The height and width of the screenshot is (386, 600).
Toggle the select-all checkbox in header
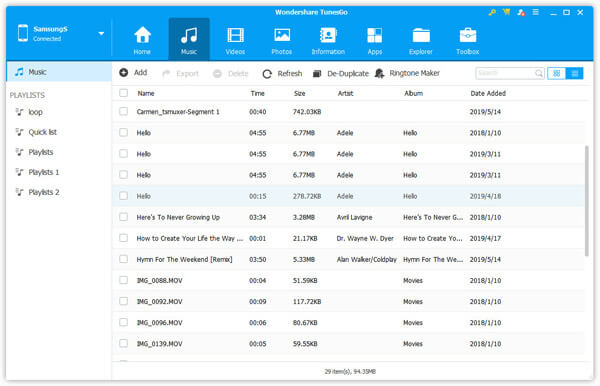[124, 93]
